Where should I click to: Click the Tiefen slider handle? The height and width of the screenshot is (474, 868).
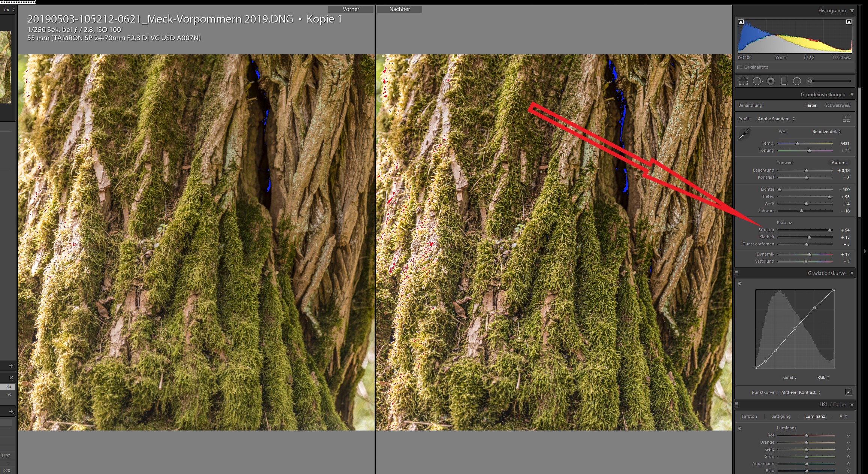(x=829, y=197)
